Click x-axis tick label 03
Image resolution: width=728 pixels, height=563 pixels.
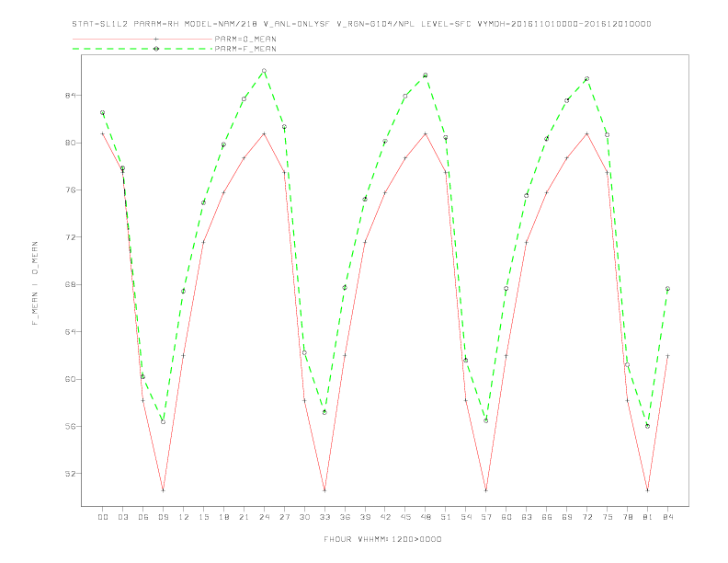[123, 517]
